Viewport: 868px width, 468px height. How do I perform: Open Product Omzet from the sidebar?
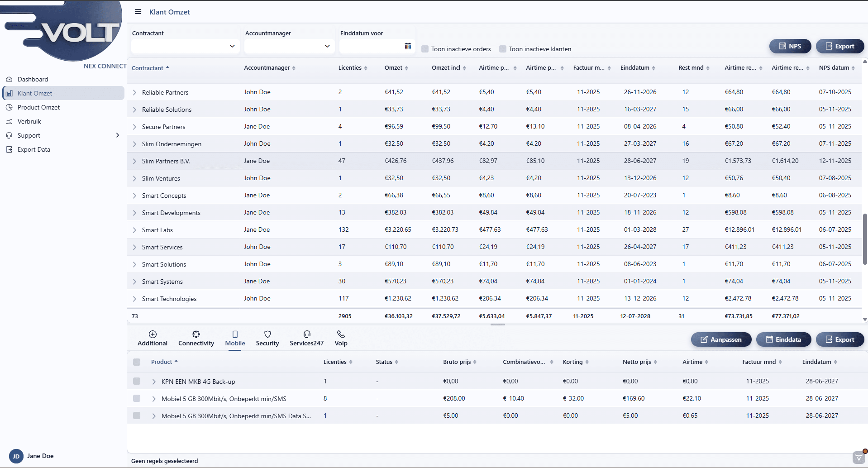(x=38, y=107)
